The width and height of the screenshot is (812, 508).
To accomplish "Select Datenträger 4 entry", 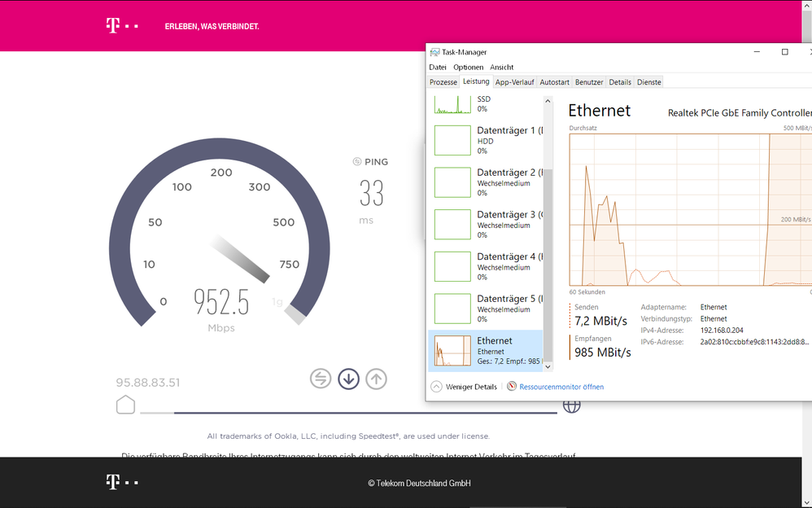I will tap(485, 266).
